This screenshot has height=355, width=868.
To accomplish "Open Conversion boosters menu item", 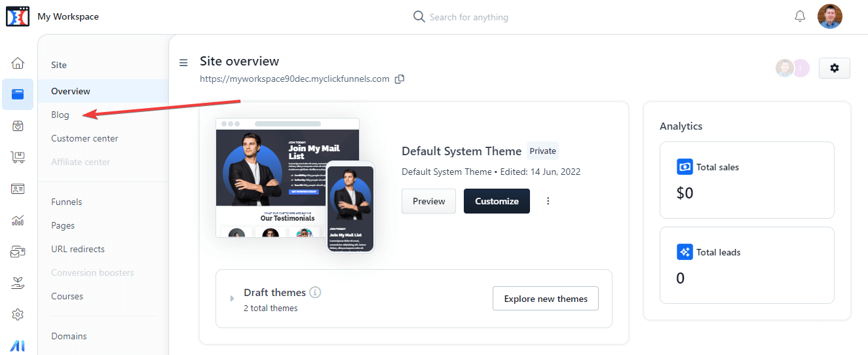I will pos(92,272).
